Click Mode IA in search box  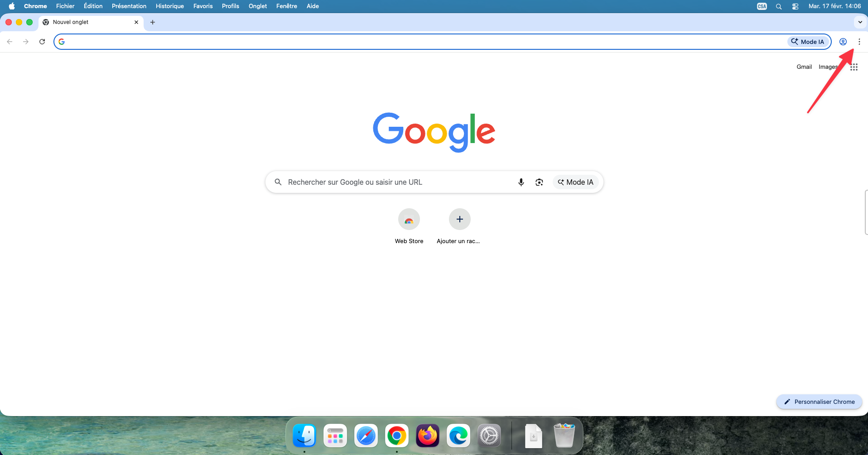click(x=575, y=182)
